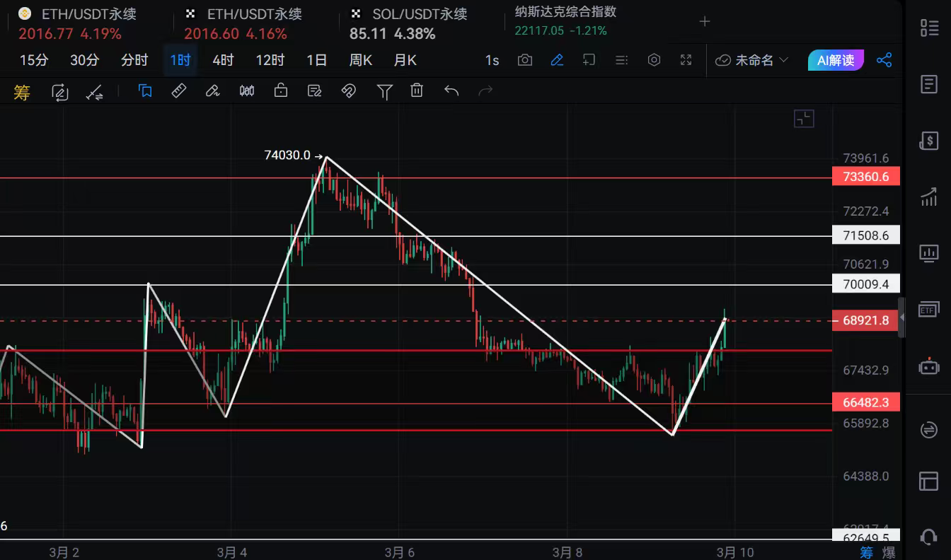Toggle fullscreen chart view
The height and width of the screenshot is (560, 951).
click(686, 60)
